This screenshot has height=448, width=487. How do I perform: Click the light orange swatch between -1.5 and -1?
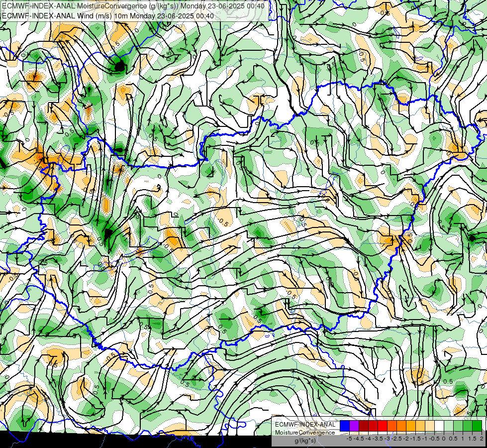[x=420, y=426]
